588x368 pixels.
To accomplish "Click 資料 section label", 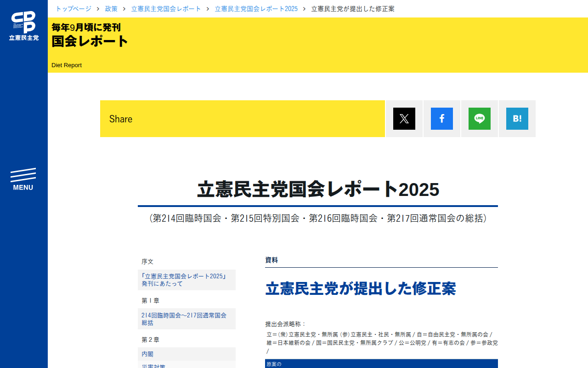I will (x=271, y=260).
